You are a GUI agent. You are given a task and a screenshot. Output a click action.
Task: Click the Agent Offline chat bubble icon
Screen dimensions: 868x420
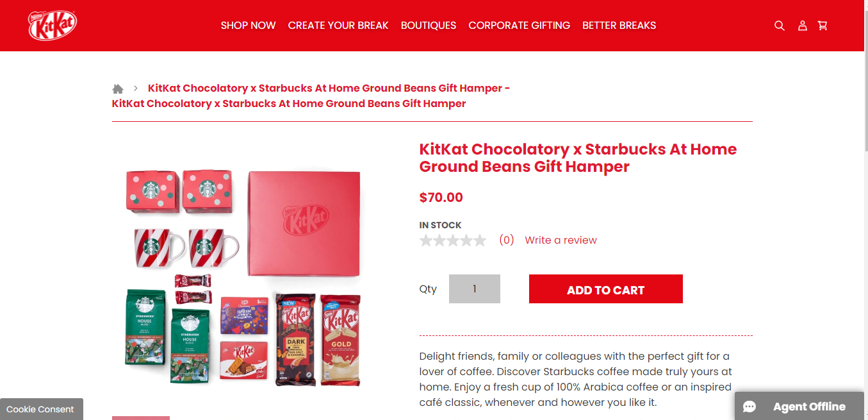coord(749,407)
